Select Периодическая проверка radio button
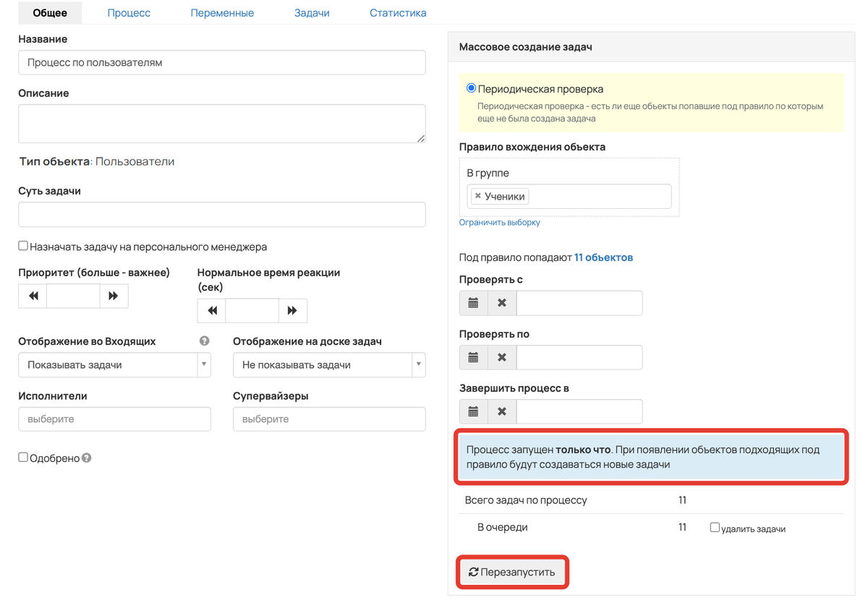Viewport: 868px width, 600px height. coord(471,88)
